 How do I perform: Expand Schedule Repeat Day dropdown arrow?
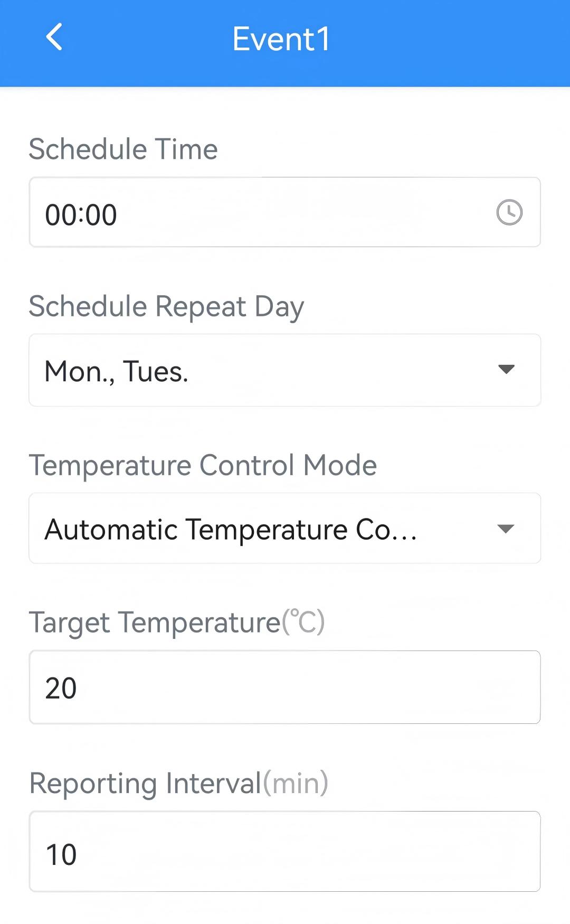506,370
